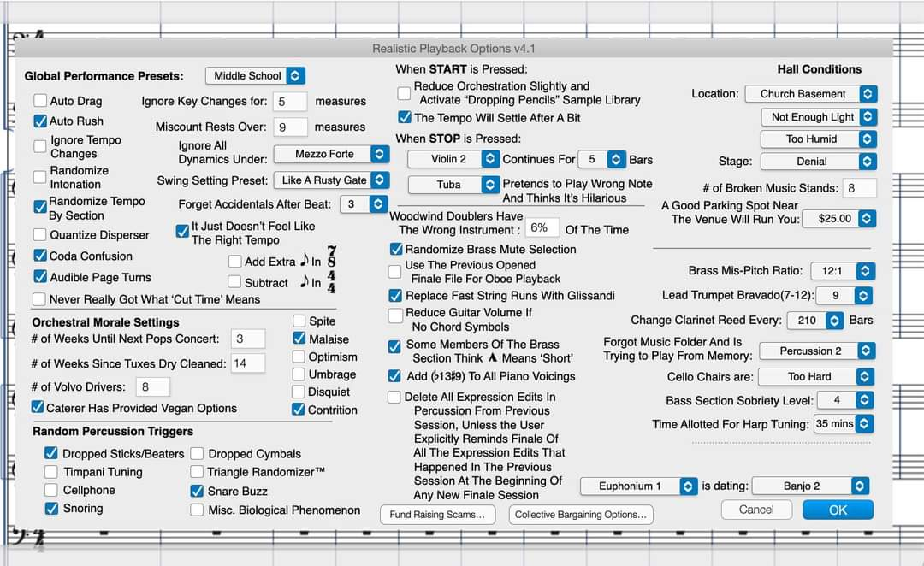Tick the Triangle Randomizer checkbox
Viewport: 924px width, 566px height.
coord(197,472)
